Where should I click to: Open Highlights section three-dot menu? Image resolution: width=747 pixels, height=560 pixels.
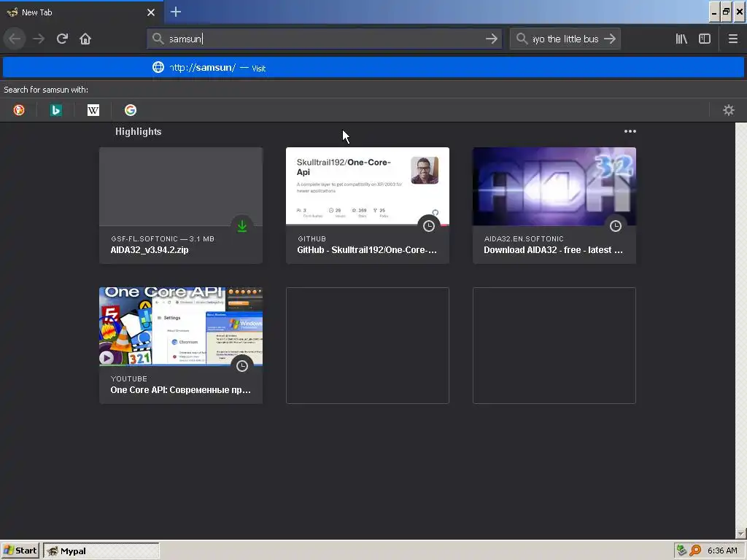pyautogui.click(x=630, y=131)
